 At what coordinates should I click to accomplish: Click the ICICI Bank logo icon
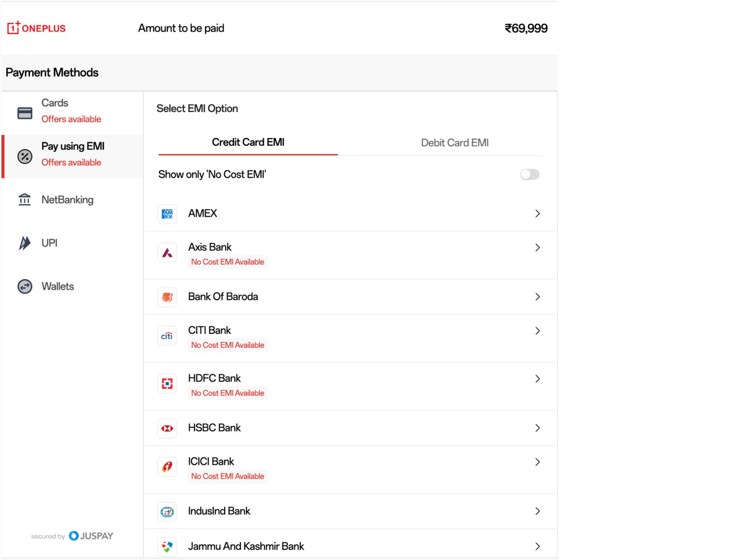(167, 467)
